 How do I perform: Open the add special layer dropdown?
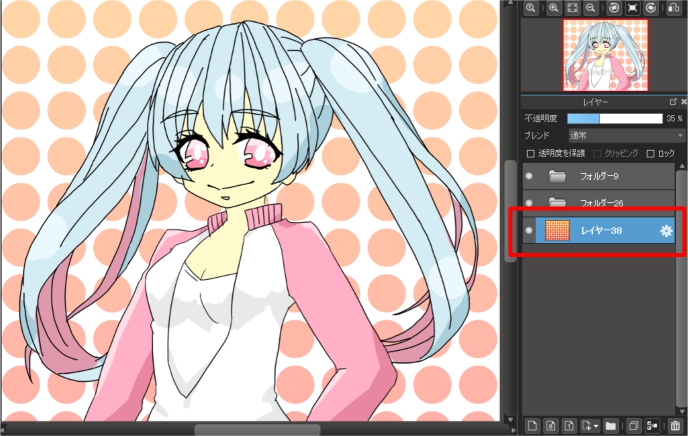point(590,425)
